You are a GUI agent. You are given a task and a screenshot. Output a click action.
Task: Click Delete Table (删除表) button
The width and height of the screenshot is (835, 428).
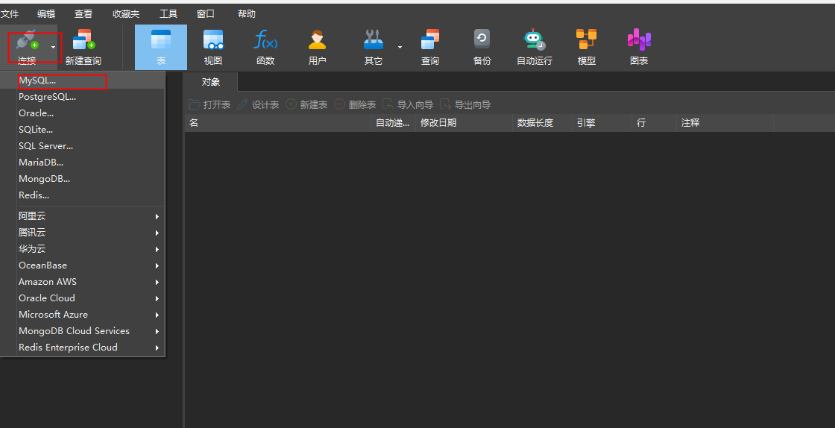tap(355, 105)
